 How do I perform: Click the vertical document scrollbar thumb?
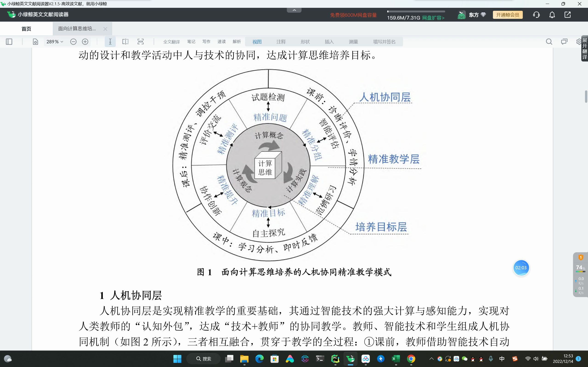click(586, 97)
